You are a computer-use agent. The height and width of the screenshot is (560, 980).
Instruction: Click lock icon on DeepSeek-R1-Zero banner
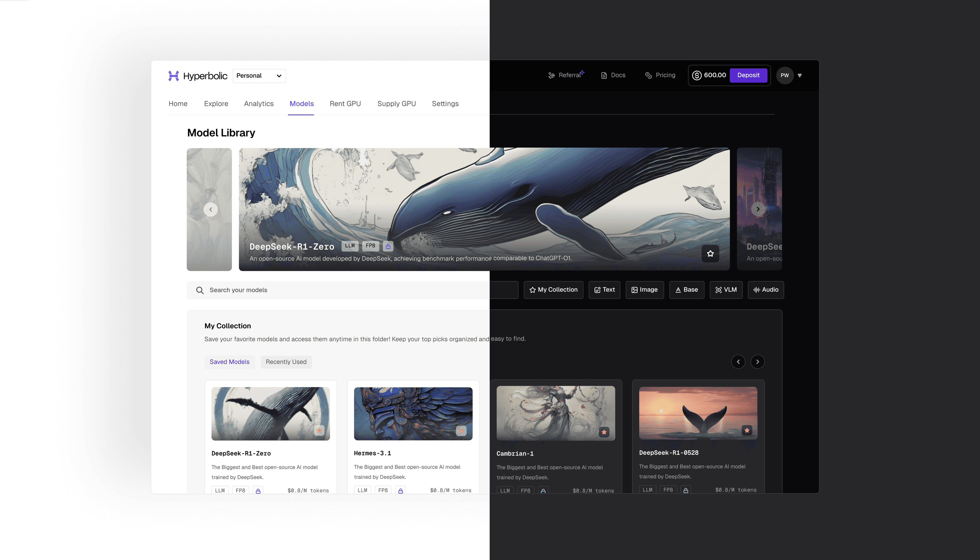388,246
